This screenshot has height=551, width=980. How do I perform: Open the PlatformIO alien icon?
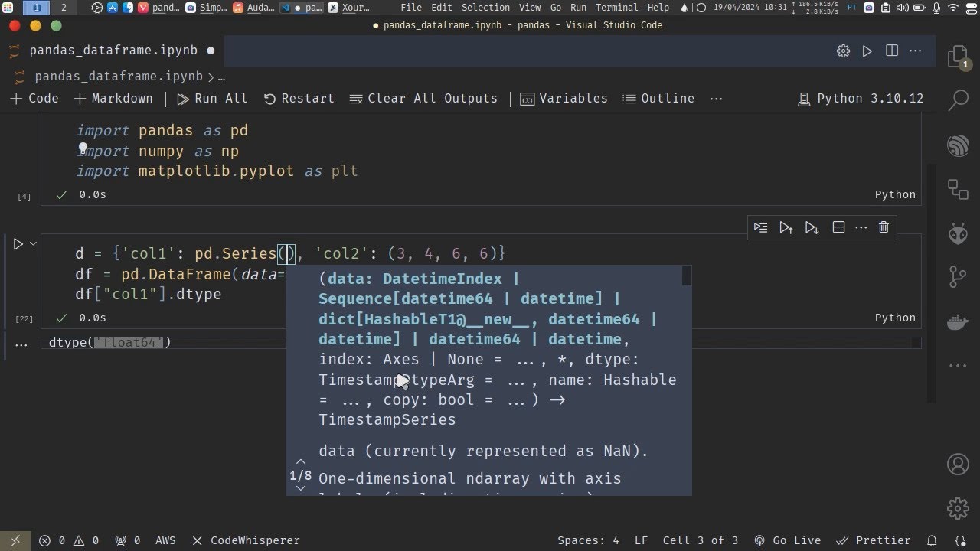[958, 233]
